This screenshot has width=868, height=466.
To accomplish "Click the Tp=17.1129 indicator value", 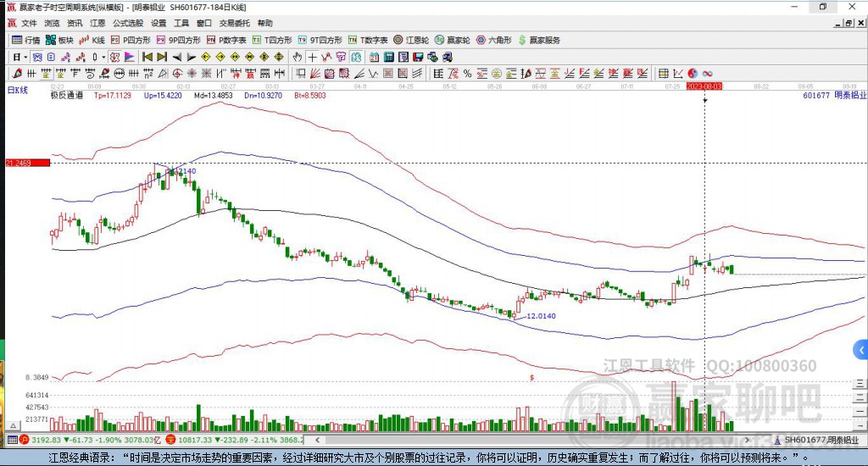I will [113, 95].
